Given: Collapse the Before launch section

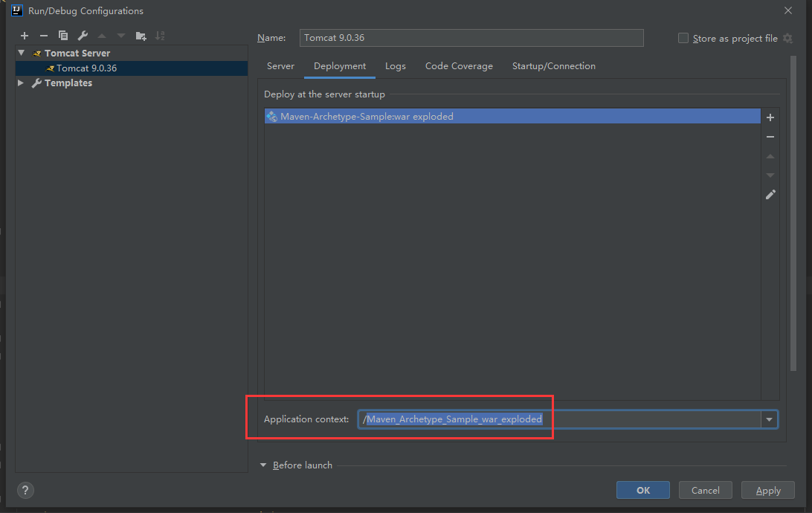Looking at the screenshot, I should click(x=262, y=465).
